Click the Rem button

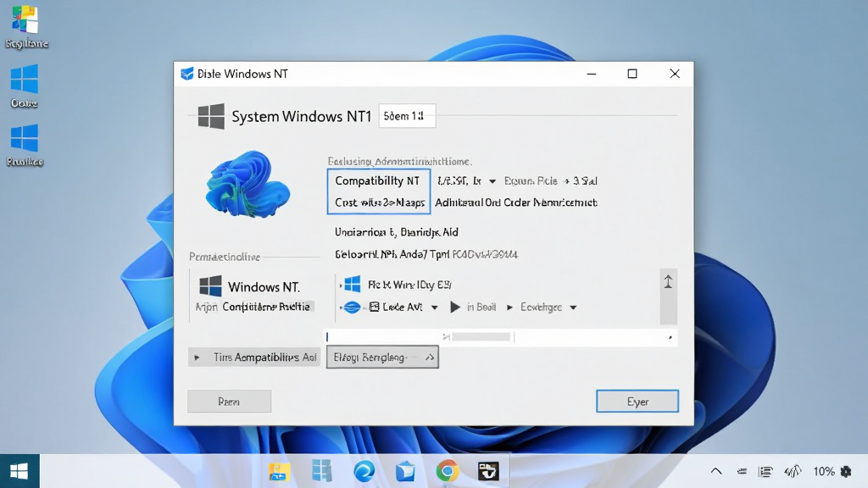pos(229,401)
